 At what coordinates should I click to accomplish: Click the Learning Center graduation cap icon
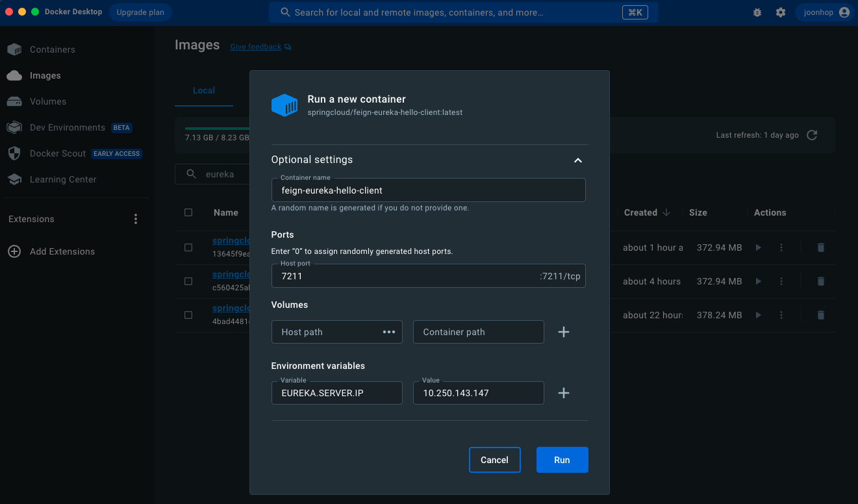(x=14, y=179)
